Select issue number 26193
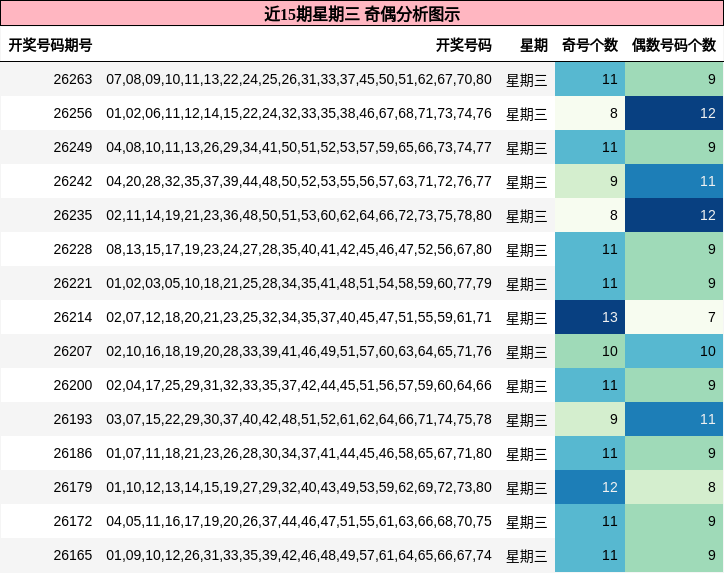 tap(72, 419)
